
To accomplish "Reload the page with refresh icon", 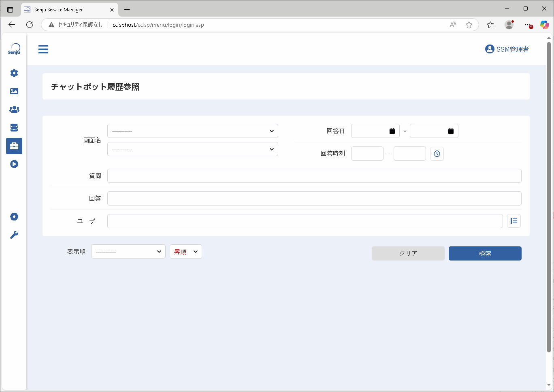I will click(x=30, y=25).
